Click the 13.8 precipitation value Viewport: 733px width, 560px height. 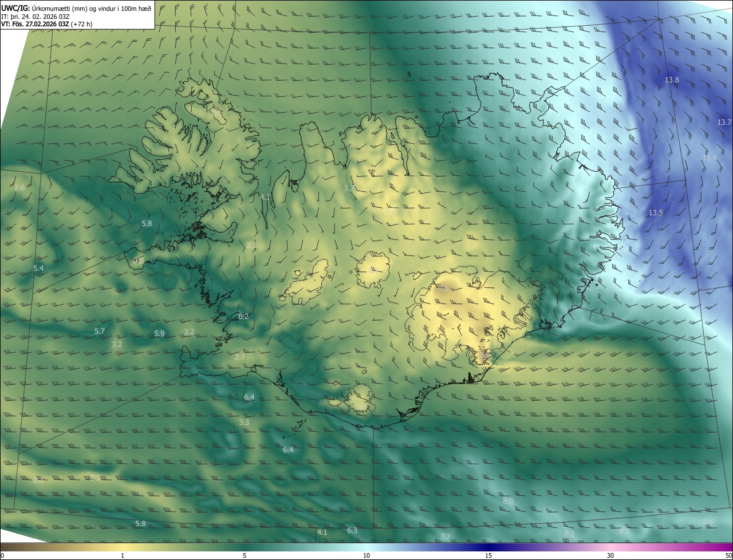(672, 80)
